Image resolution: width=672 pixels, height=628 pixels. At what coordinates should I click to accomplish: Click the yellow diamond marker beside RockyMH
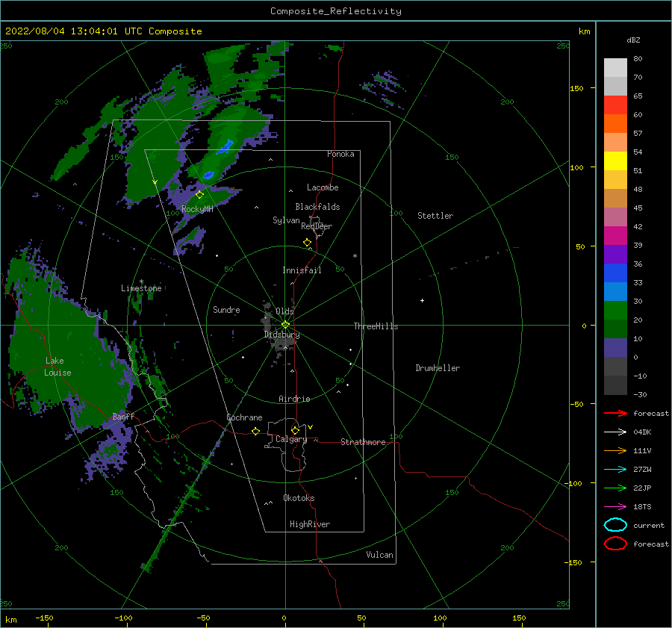[x=199, y=195]
